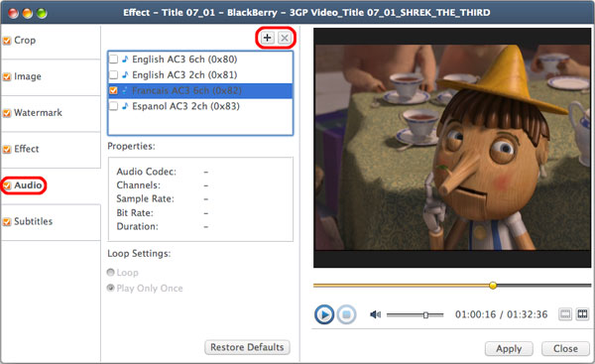Uncheck the Francais AC3 6ch (0x82) track
Viewport: 595px width, 364px height.
pyautogui.click(x=113, y=90)
